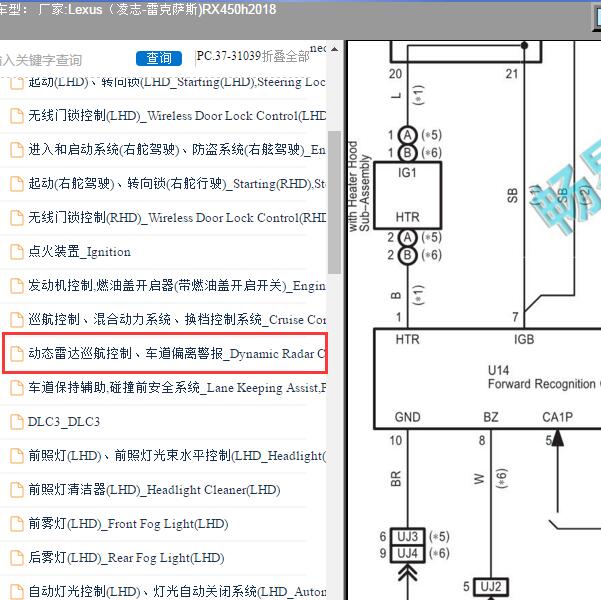Click document icon of 进入和启动系统(右舵驾驶) row
601x600 pixels.
point(16,150)
